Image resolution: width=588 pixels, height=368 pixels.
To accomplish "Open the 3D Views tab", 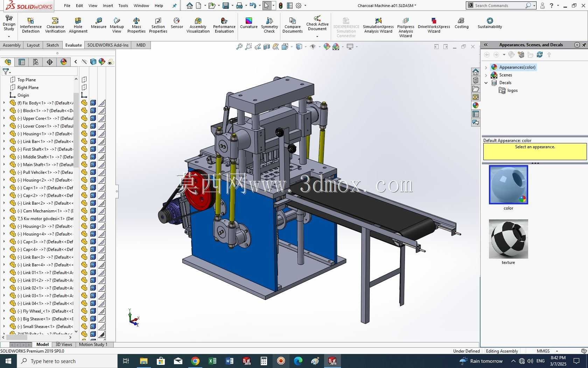I will (x=64, y=345).
